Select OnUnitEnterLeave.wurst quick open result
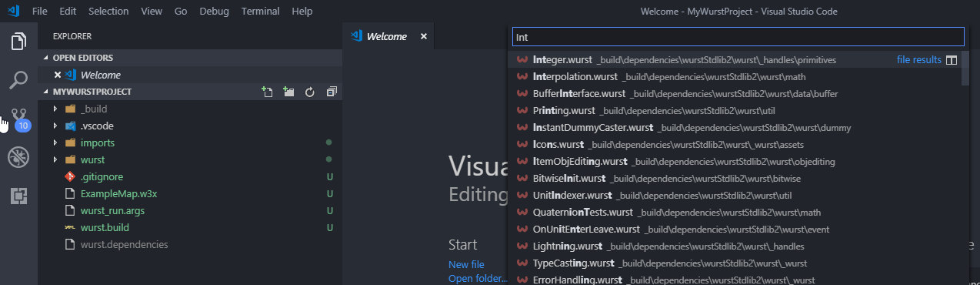The height and width of the screenshot is (285, 980). pos(735,229)
